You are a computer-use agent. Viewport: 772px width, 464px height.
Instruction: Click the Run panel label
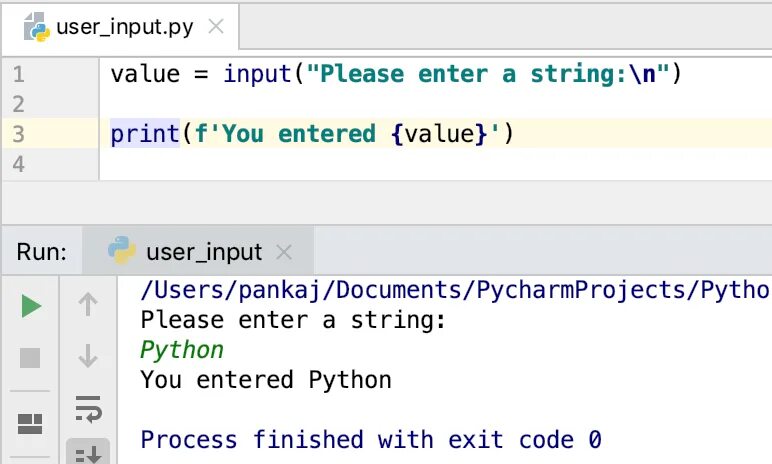click(x=42, y=252)
